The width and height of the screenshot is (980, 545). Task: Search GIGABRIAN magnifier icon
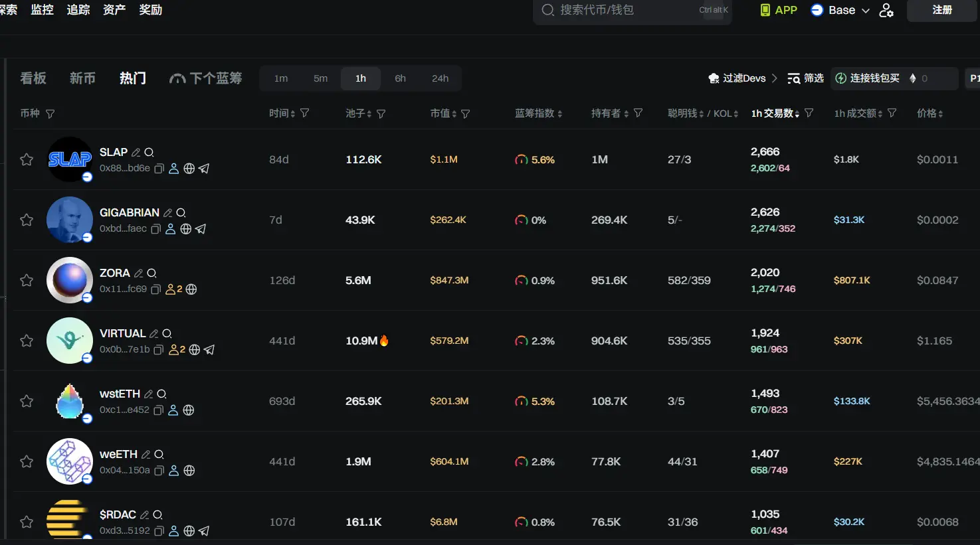tap(181, 213)
